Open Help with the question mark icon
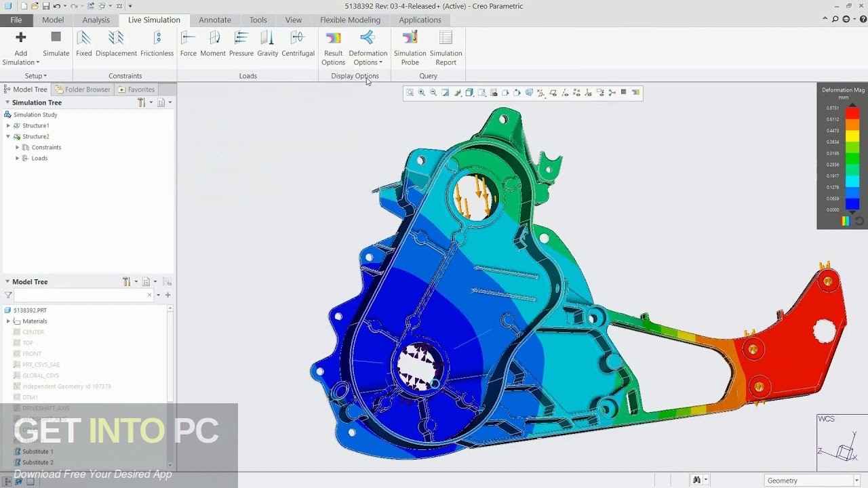The height and width of the screenshot is (488, 868). pos(863,20)
